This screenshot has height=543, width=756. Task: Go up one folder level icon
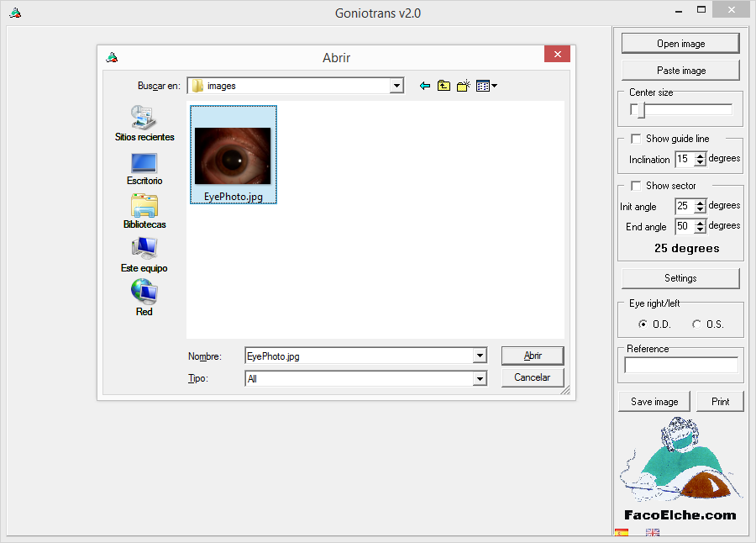coord(444,86)
